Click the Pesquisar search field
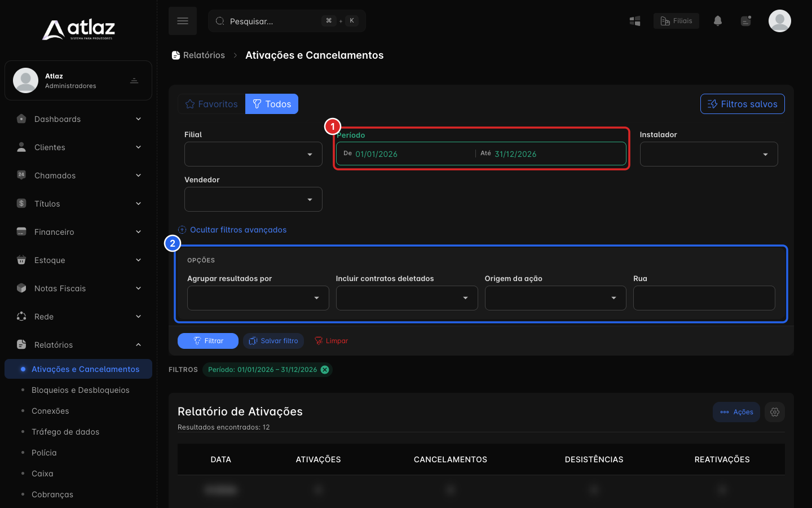This screenshot has height=508, width=812. tap(287, 21)
